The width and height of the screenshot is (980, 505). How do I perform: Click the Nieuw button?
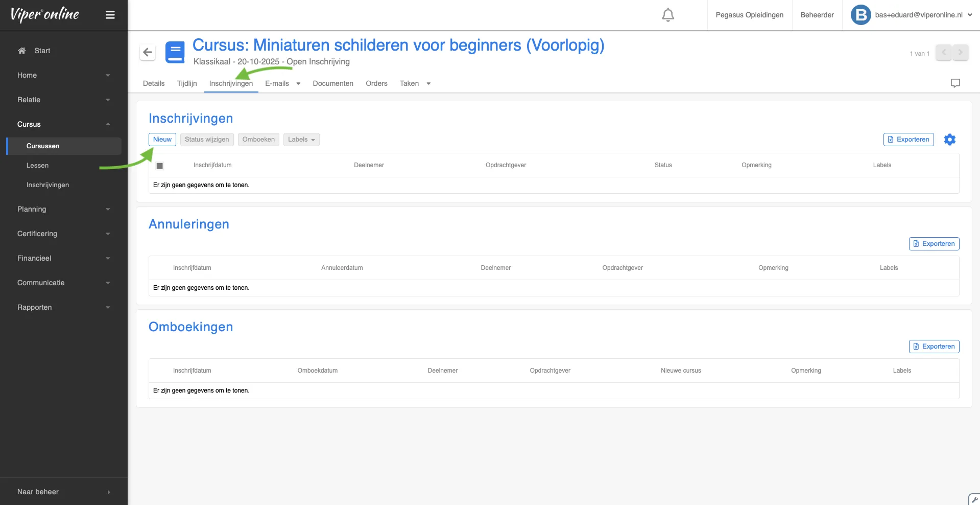162,140
